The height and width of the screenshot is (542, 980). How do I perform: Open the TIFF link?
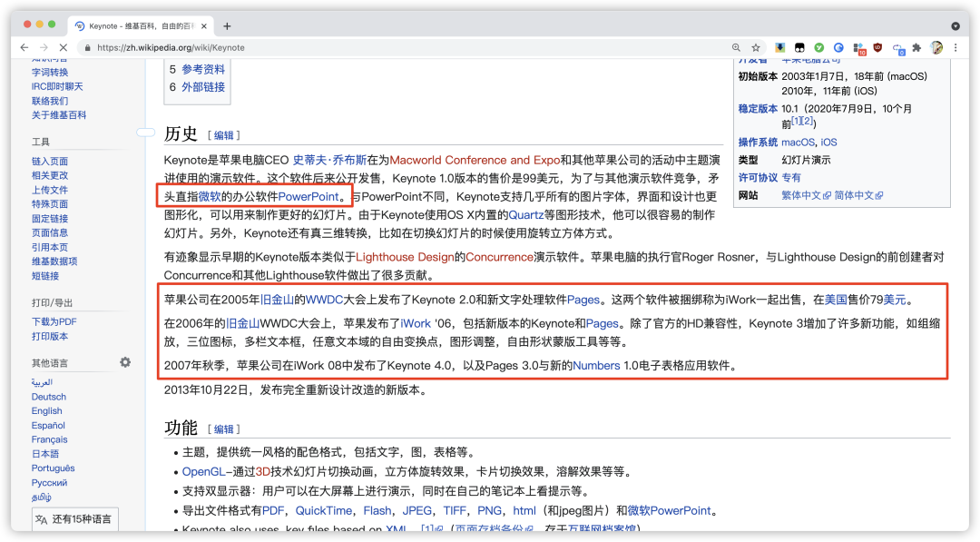pos(455,511)
